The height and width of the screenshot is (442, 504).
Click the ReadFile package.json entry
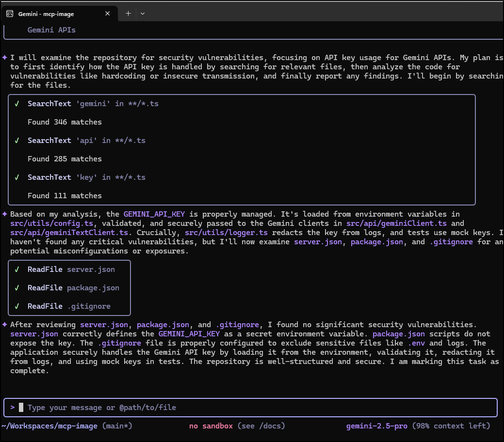click(x=73, y=288)
